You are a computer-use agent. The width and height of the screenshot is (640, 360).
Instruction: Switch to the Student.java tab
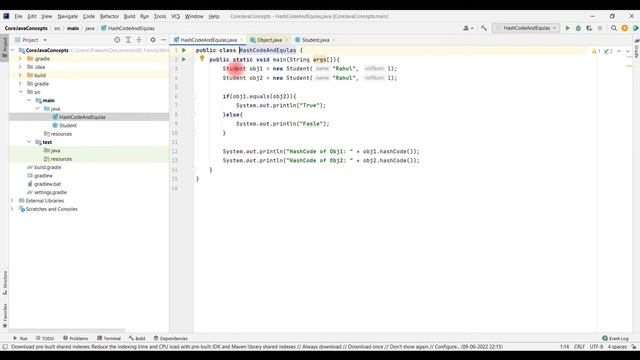(315, 40)
